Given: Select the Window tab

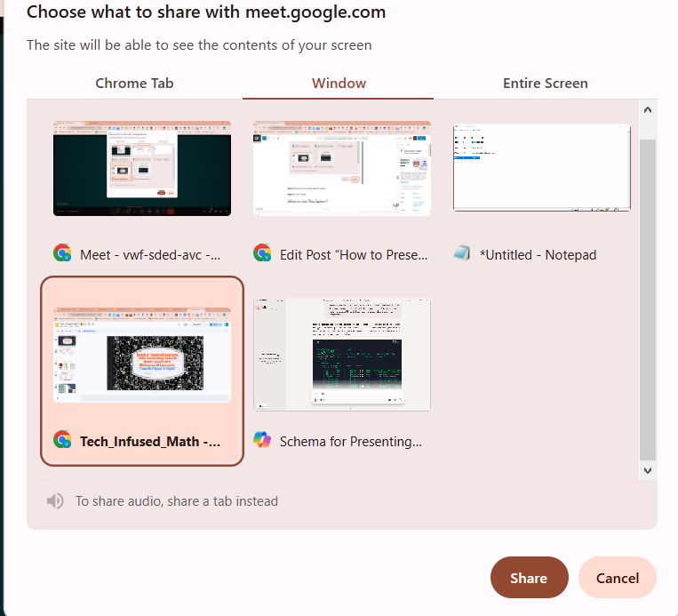Looking at the screenshot, I should coord(339,83).
